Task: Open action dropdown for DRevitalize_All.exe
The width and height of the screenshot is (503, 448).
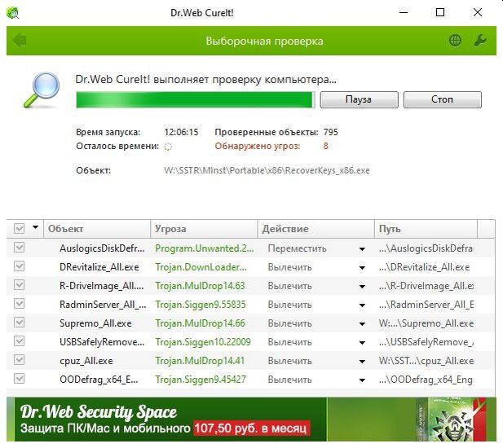Action: pyautogui.click(x=362, y=268)
